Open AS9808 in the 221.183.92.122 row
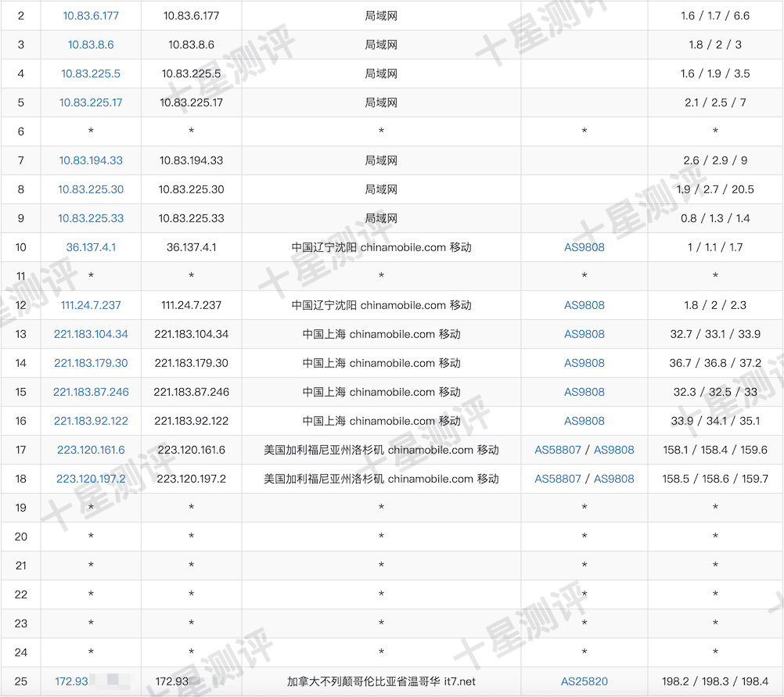The height and width of the screenshot is (697, 784). (584, 422)
